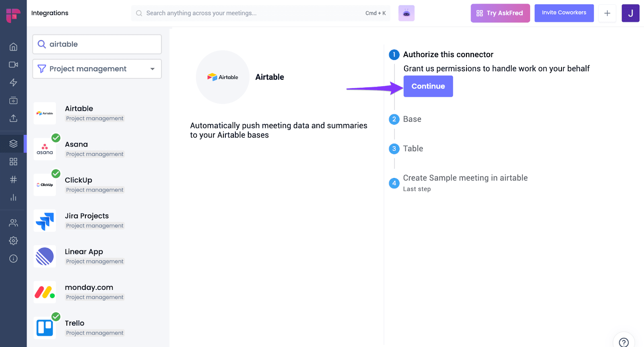644x347 pixels.
Task: Click the Trello logo icon
Action: (45, 328)
